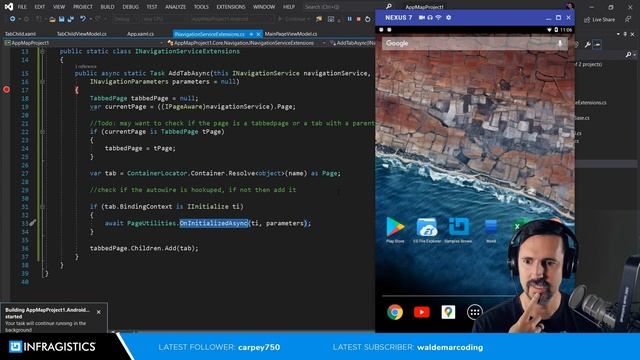Image resolution: width=640 pixels, height=360 pixels.
Task: Open Solution Explorer properties wrench icon
Action: click(587, 44)
